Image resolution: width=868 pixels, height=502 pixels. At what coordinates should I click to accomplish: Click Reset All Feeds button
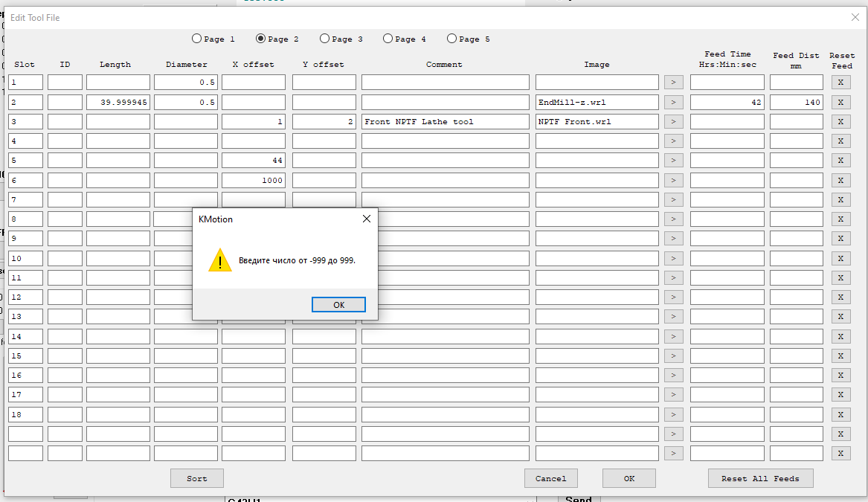coord(760,478)
